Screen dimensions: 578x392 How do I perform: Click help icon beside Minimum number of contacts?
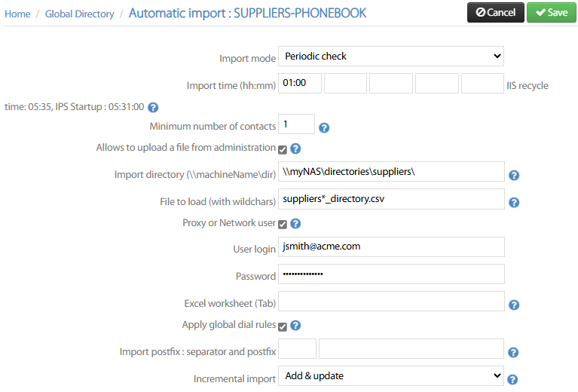click(x=324, y=127)
